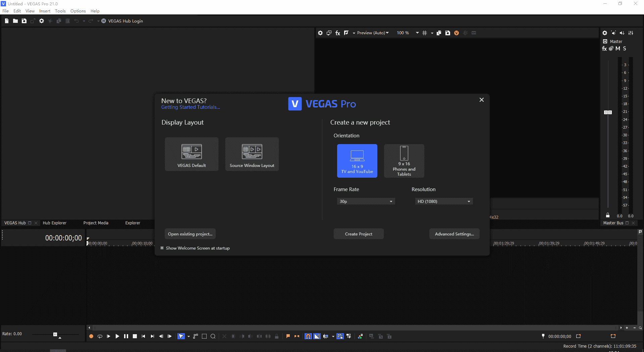Screen dimensions: 644x352
Task: Open Master FX button in Master Bus
Action: (x=604, y=49)
